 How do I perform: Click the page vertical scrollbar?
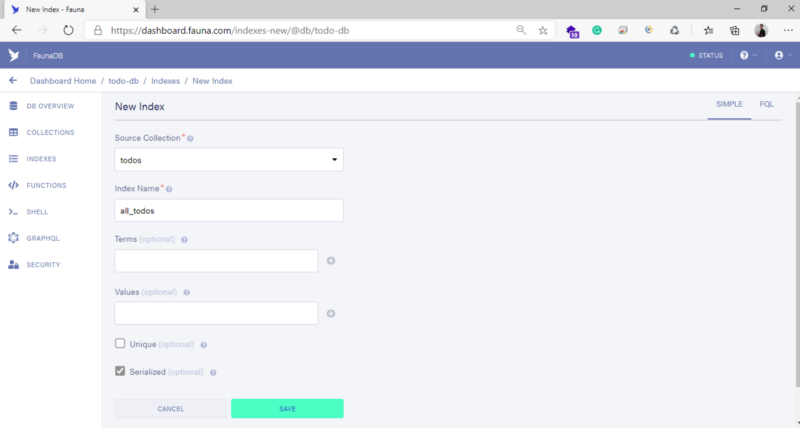(x=797, y=244)
